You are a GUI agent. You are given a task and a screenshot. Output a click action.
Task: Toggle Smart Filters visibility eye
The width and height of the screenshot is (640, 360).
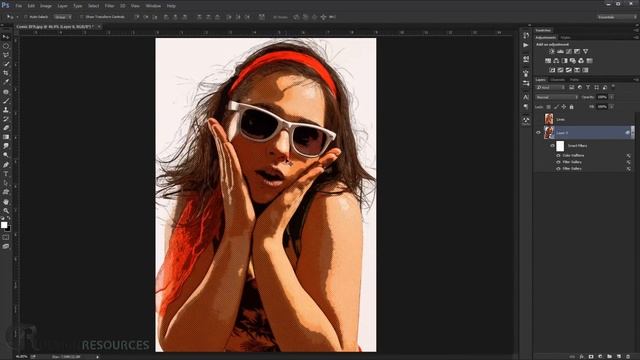tap(552, 146)
